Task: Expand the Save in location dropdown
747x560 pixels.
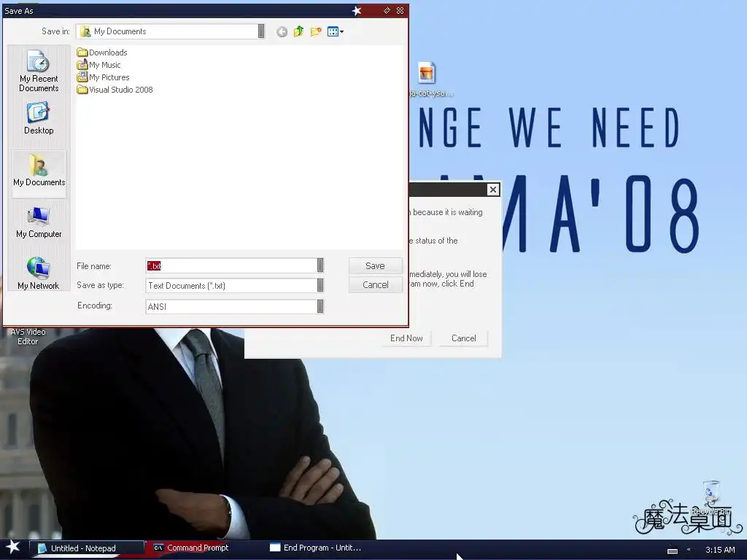Action: point(261,31)
